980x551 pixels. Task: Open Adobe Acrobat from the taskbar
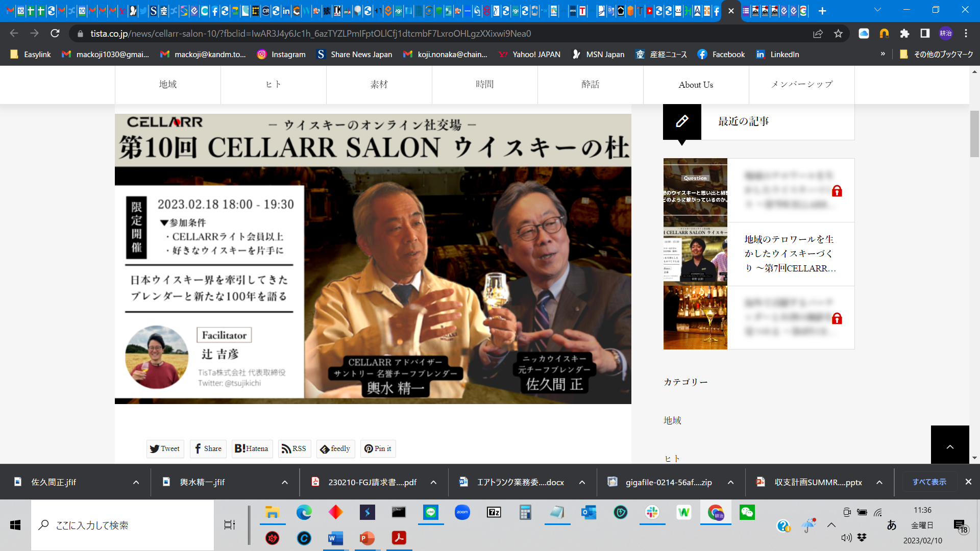(399, 538)
